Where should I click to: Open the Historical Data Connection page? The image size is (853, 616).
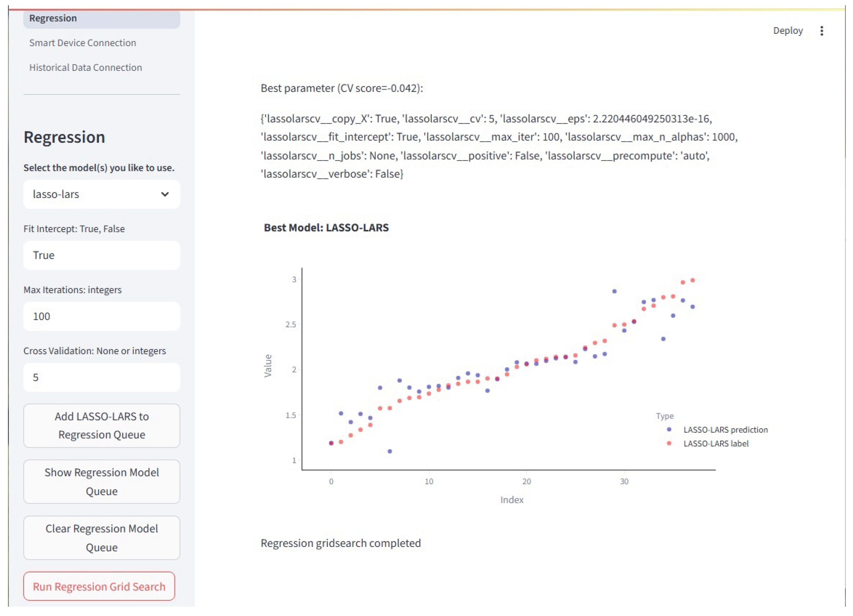(x=85, y=67)
